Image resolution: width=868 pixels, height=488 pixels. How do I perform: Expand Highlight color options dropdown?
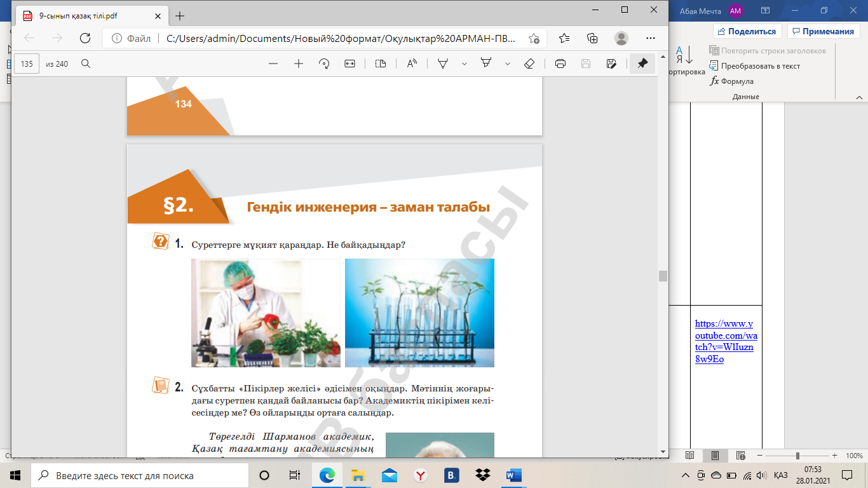(508, 64)
